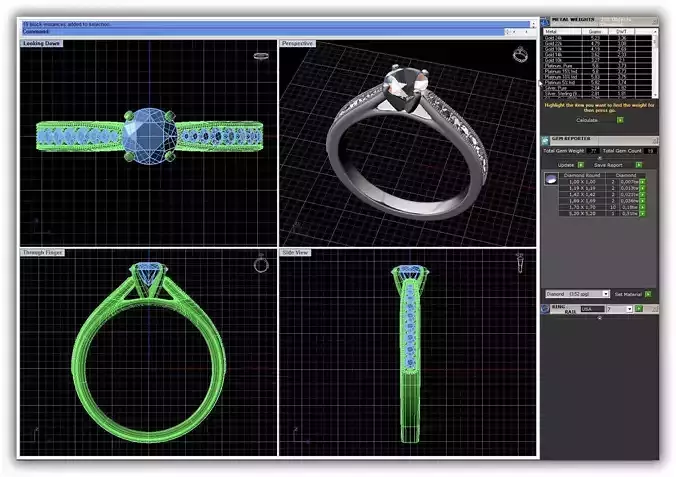
Task: Click the metal weights list scroll up arrow
Action: coord(655,32)
